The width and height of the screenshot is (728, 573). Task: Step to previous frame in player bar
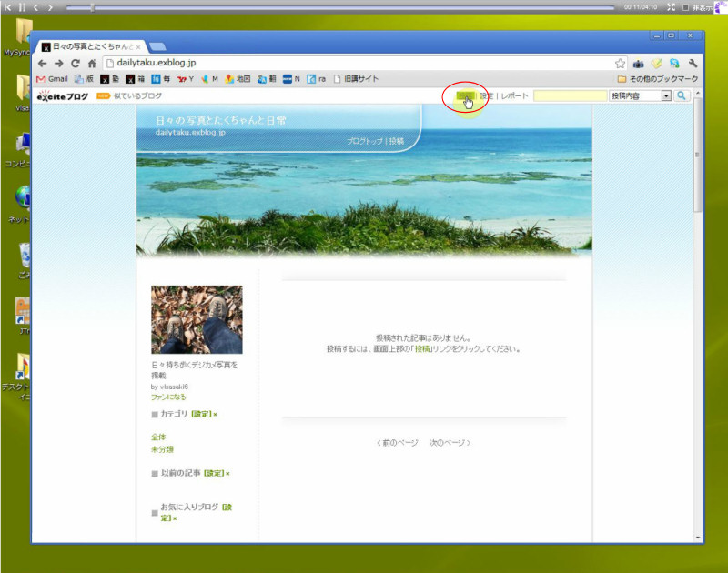[x=35, y=7]
